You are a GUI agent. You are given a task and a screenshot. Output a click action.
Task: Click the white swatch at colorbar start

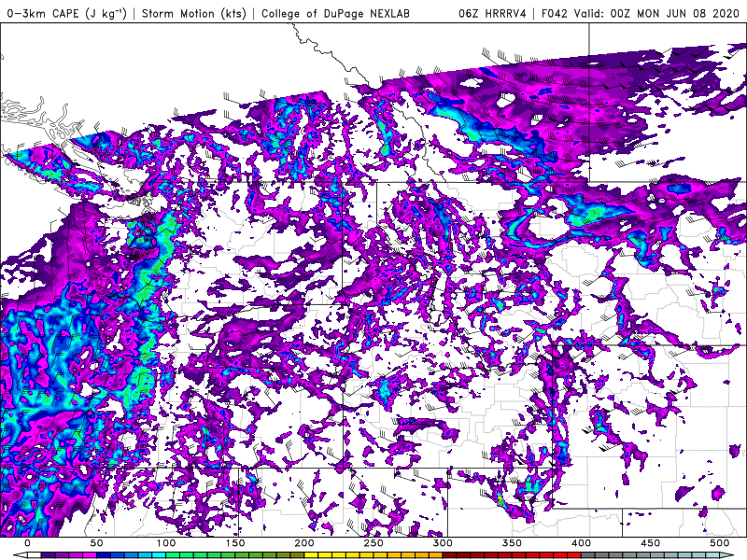click(35, 555)
